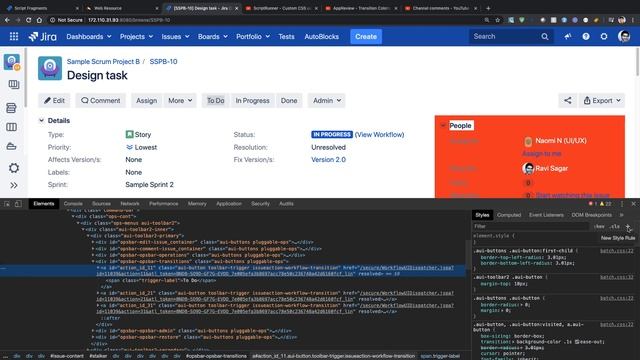The width and height of the screenshot is (640, 360).
Task: Click the large issue type avatar
Action: (50, 68)
